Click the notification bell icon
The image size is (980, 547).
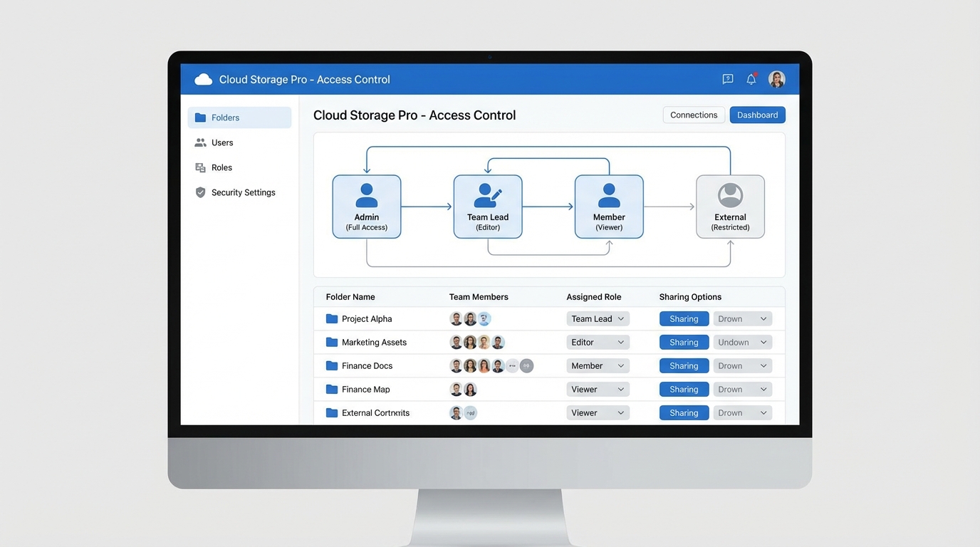[x=751, y=80]
